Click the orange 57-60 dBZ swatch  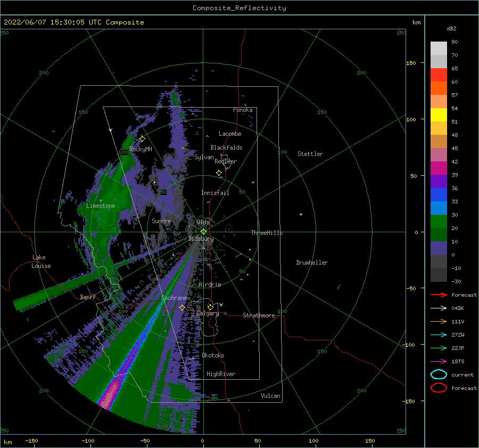click(439, 88)
